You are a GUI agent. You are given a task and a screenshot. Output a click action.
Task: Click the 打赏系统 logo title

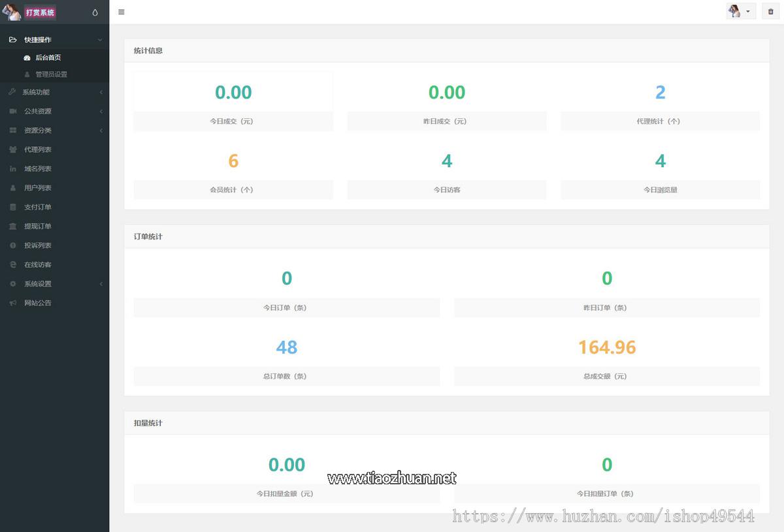point(40,12)
